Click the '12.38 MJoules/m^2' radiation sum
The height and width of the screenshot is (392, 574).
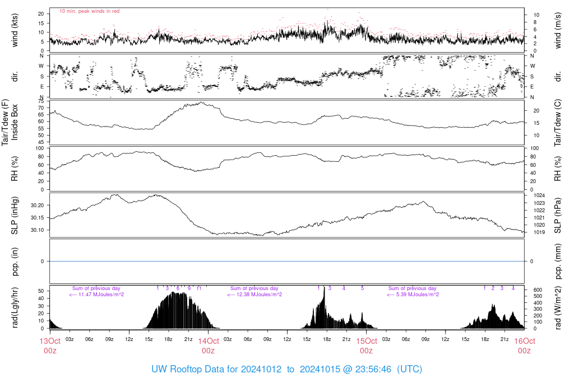259,295
